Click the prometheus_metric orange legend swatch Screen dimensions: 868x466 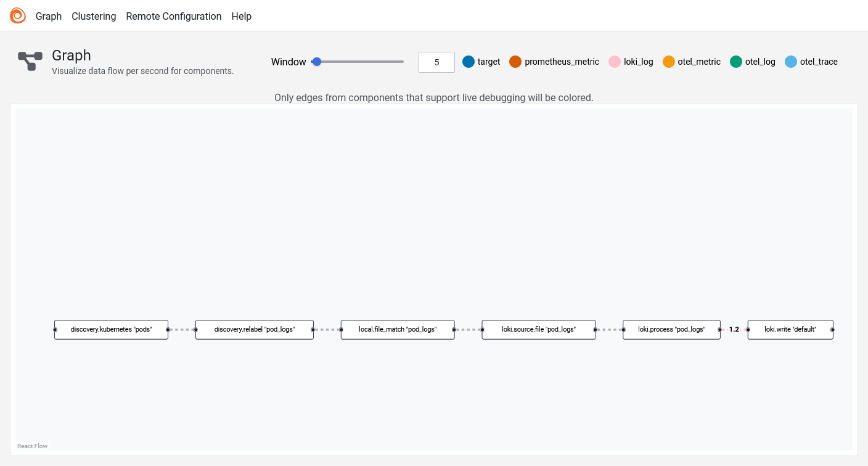coord(515,62)
